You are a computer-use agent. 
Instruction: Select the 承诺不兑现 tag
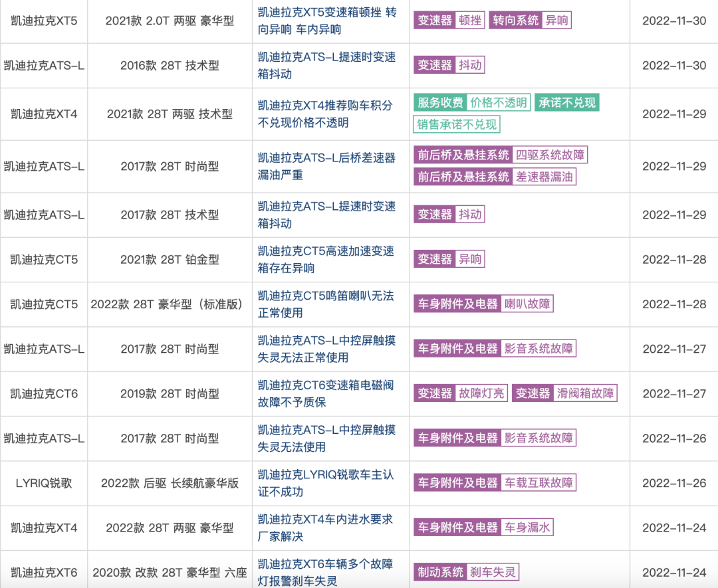(x=567, y=103)
